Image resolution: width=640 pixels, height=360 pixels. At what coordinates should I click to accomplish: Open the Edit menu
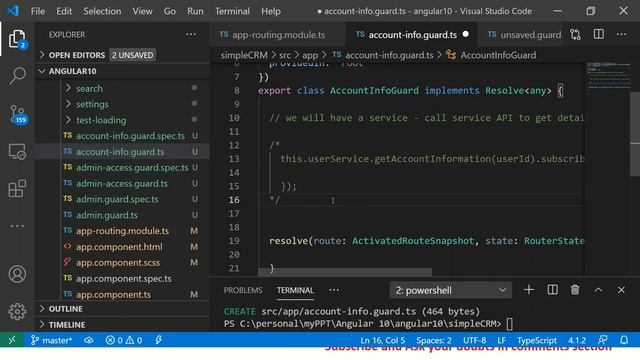click(x=64, y=11)
